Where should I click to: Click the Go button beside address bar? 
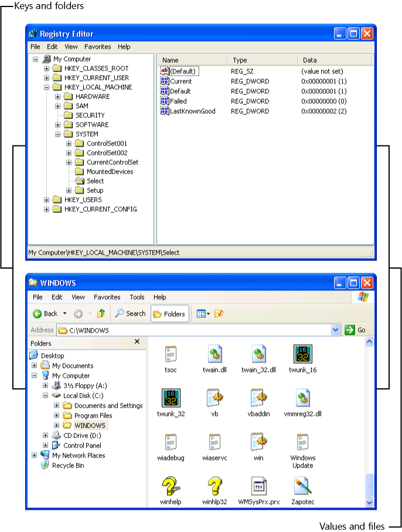[x=355, y=330]
